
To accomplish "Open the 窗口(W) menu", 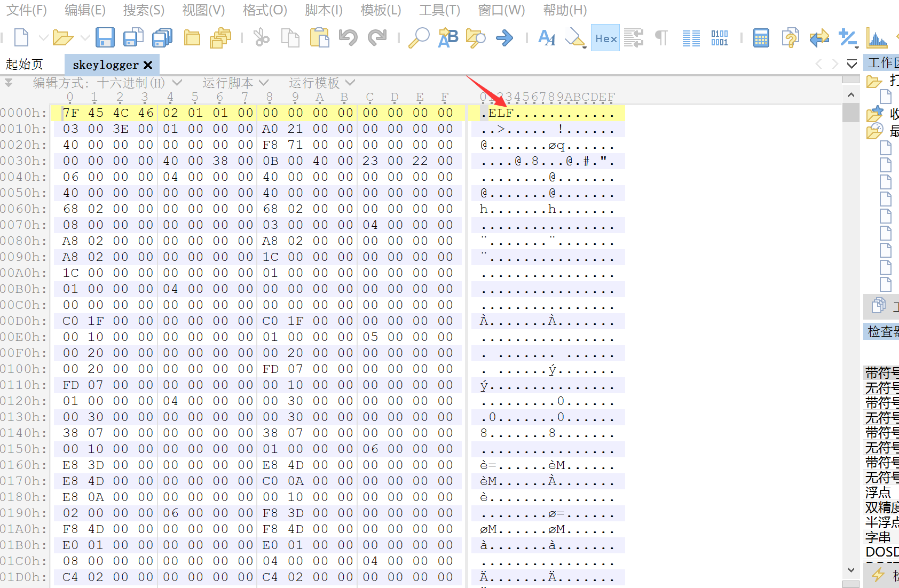I will point(501,10).
